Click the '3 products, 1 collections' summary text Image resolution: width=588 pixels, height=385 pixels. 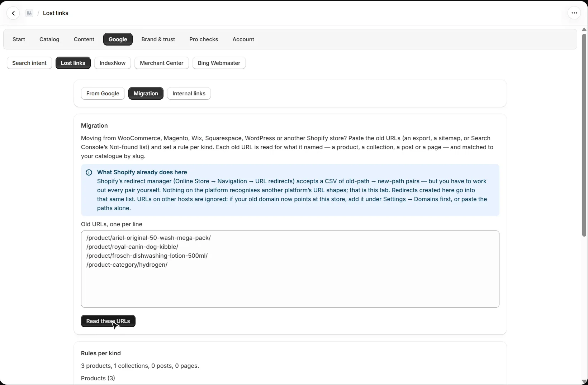(140, 366)
